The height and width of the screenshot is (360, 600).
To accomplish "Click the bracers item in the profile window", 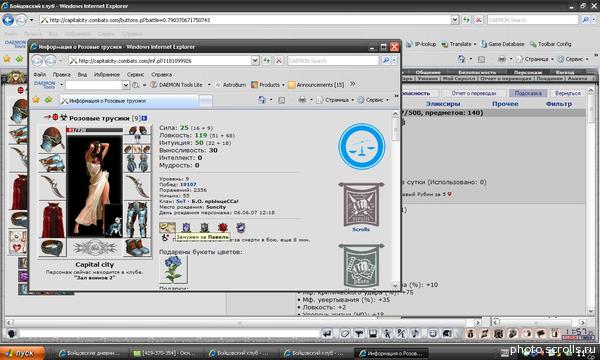I will point(52,163).
